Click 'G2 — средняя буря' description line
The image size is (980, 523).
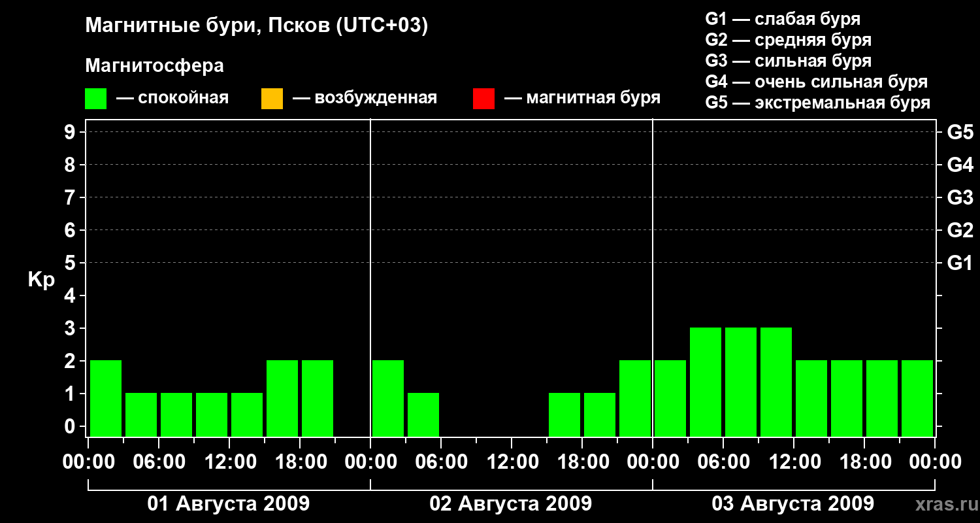pyautogui.click(x=789, y=40)
